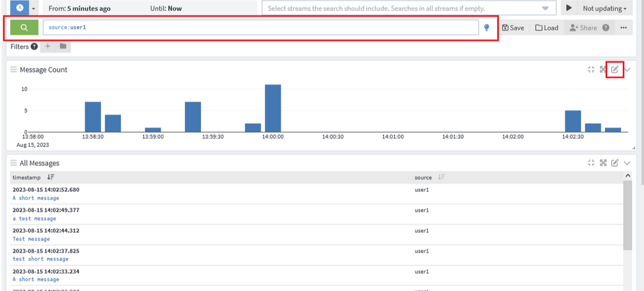This screenshot has width=644, height=291.
Task: Edit the All Messages widget
Action: (x=615, y=163)
